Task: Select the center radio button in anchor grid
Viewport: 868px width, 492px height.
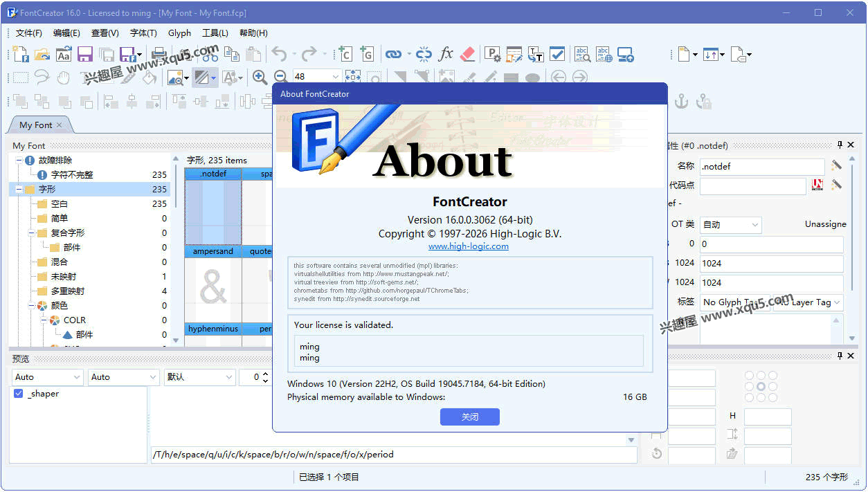Action: pos(761,387)
